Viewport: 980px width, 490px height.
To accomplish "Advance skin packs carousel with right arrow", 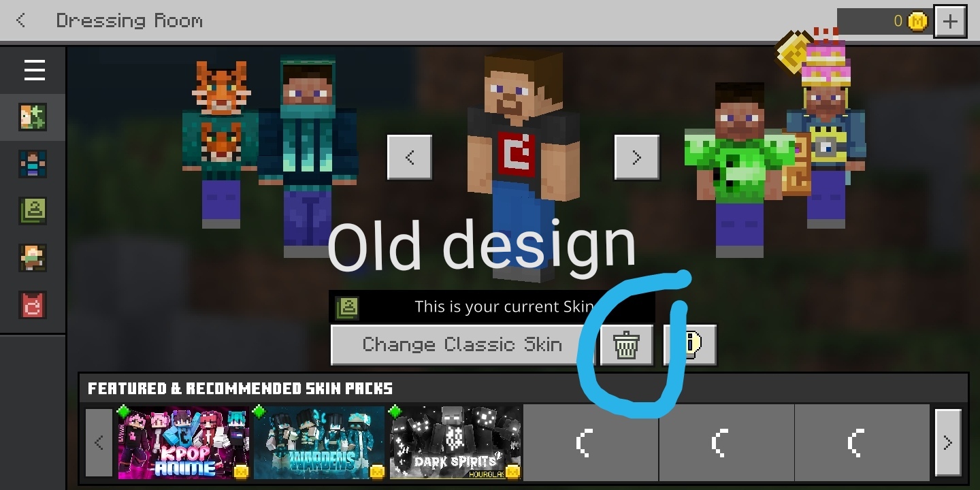I will click(948, 442).
